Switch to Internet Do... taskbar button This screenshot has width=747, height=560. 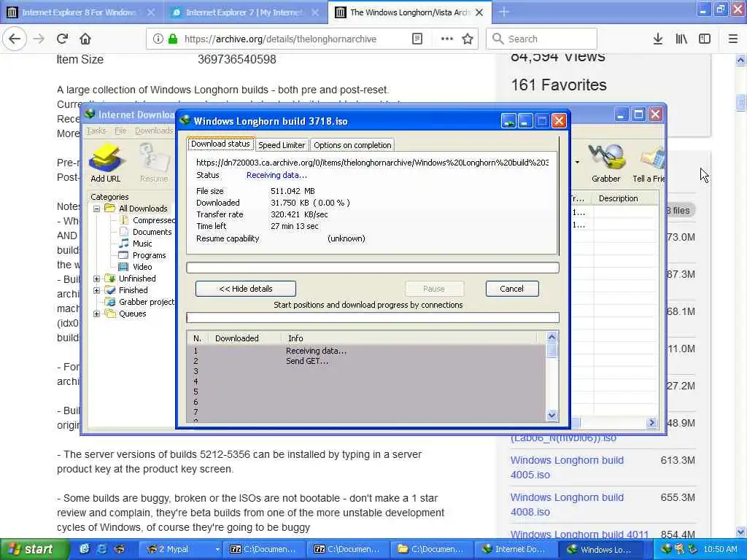(x=514, y=549)
